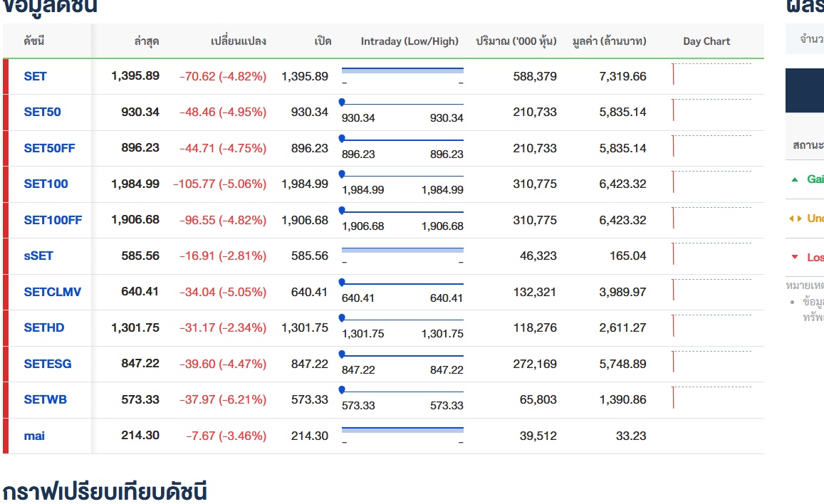Click the green up-triangle Gainers icon
Image resolution: width=824 pixels, height=504 pixels.
(795, 179)
